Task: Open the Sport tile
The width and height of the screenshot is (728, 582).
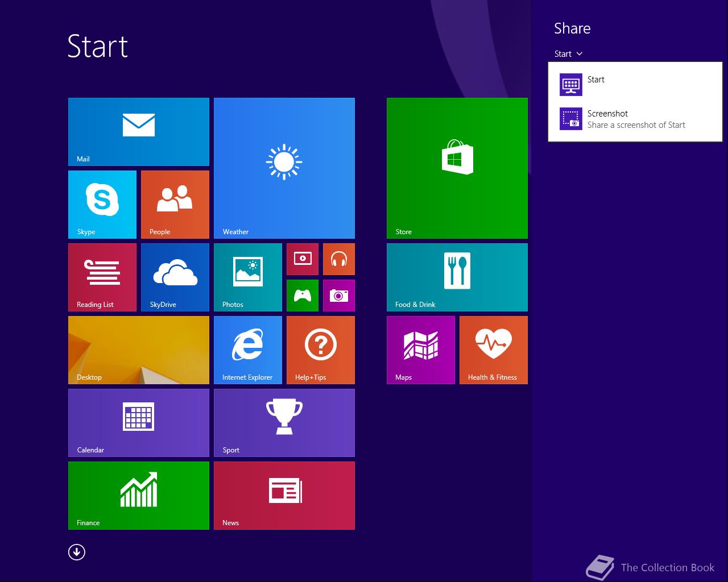Action: [x=284, y=423]
